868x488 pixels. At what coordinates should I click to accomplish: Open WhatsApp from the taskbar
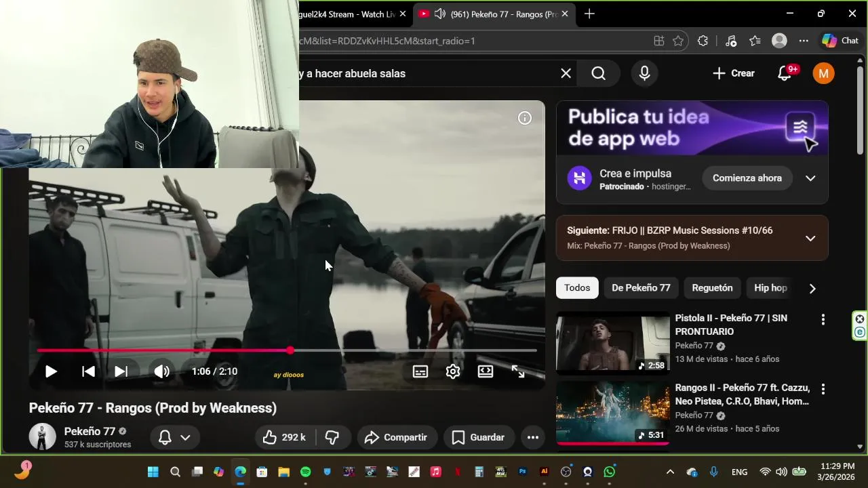click(x=610, y=472)
